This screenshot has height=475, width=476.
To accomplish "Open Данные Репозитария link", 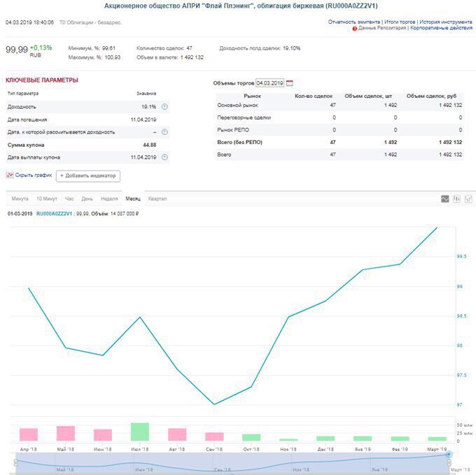I will point(382,28).
